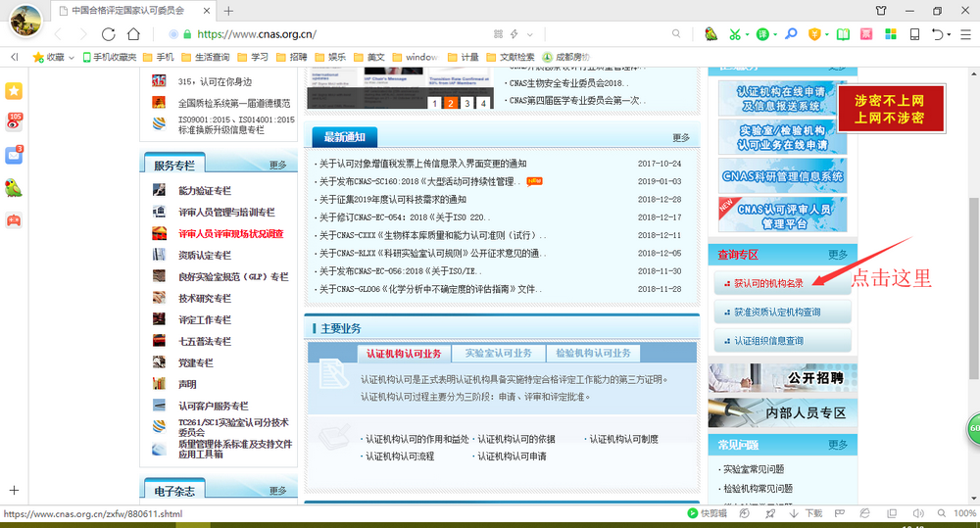Switch to IE compatibility mode icon
This screenshot has height=528, width=980.
point(864,513)
